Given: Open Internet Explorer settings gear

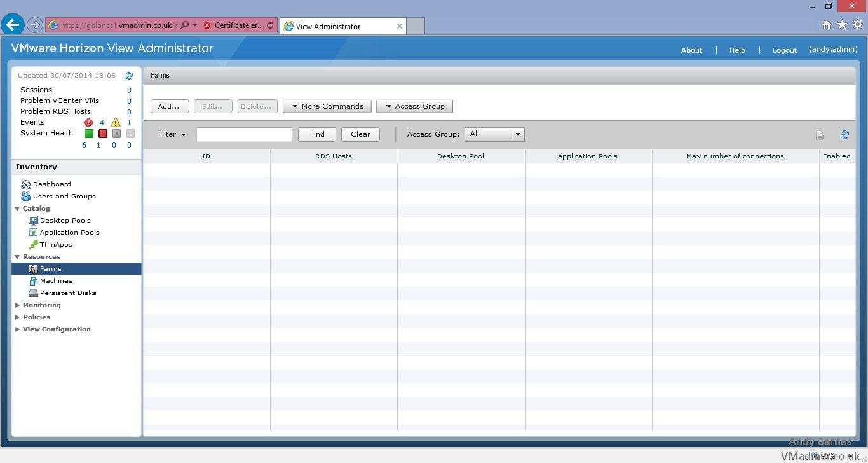Looking at the screenshot, I should [x=857, y=25].
